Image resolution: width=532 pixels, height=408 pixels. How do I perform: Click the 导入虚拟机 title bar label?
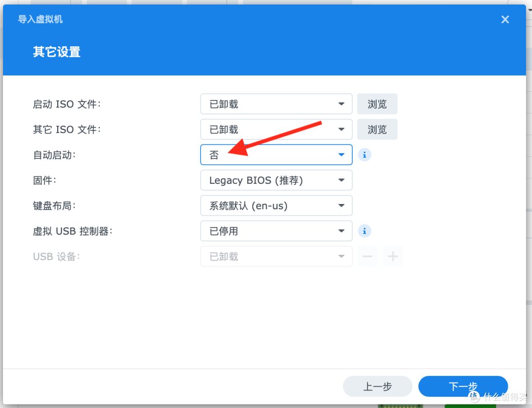(x=39, y=19)
